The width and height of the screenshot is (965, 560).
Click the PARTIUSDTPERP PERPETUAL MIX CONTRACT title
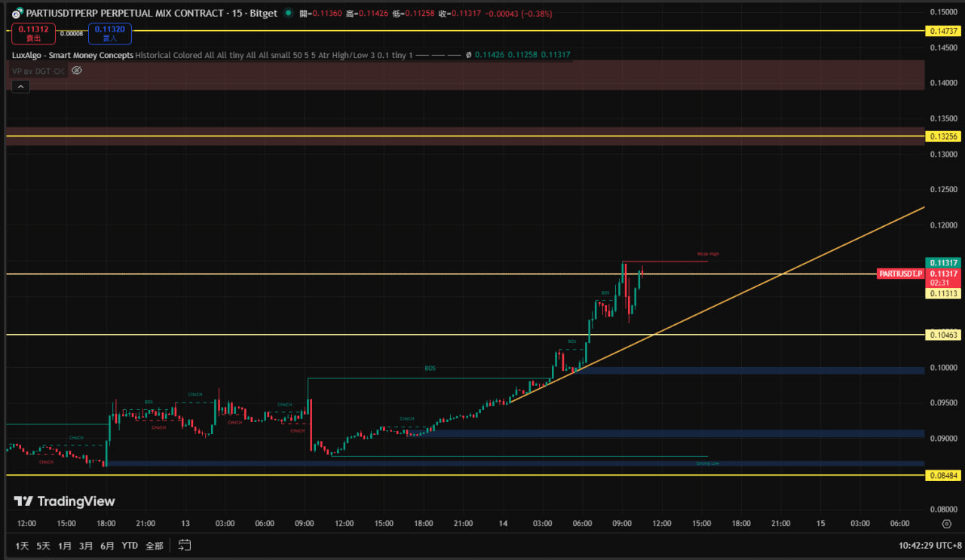click(x=124, y=13)
